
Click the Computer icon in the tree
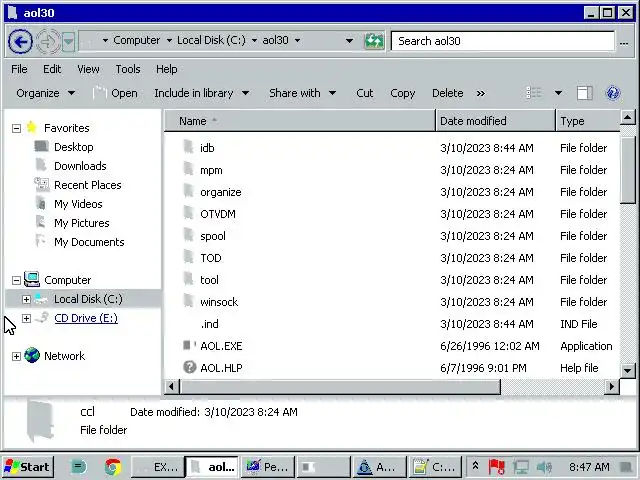click(x=32, y=279)
